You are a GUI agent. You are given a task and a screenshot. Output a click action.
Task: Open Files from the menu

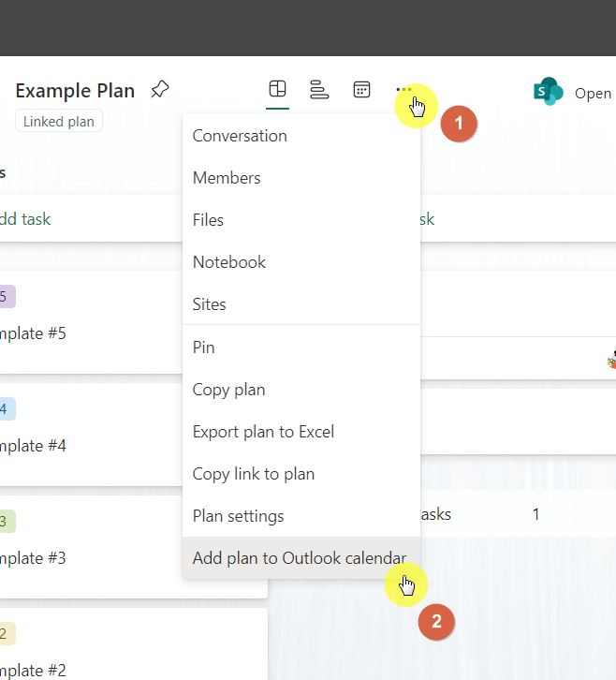pyautogui.click(x=301, y=220)
